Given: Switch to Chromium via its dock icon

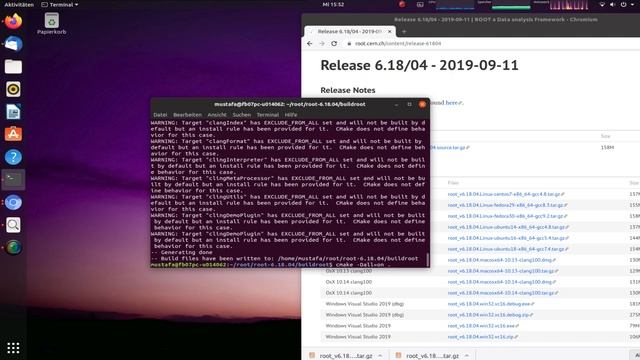Looking at the screenshot, I should tap(13, 202).
